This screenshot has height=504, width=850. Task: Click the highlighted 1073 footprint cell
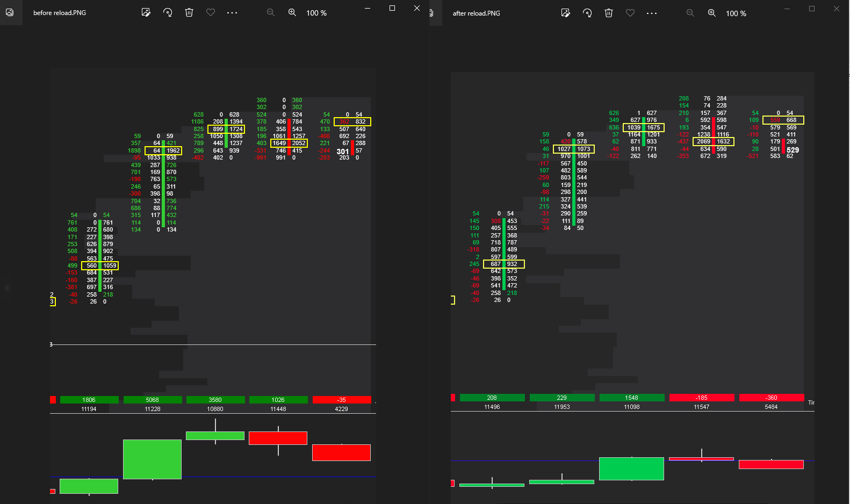tap(584, 149)
